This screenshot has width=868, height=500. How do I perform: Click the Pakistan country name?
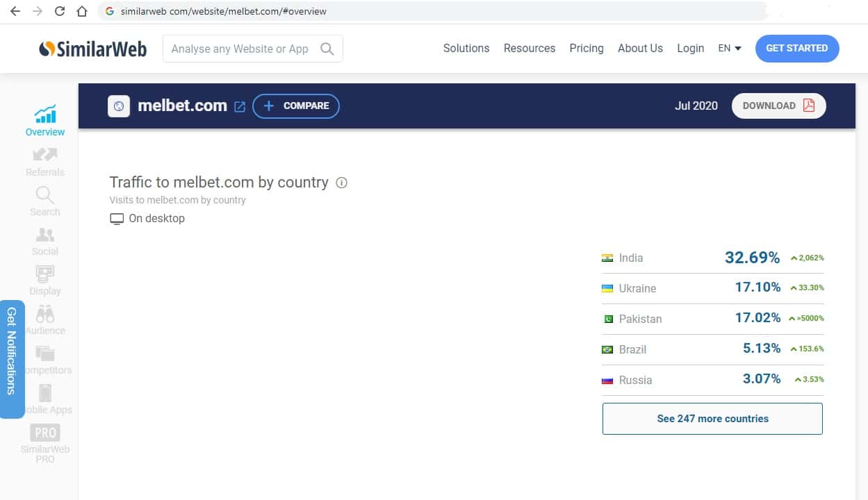click(x=640, y=319)
